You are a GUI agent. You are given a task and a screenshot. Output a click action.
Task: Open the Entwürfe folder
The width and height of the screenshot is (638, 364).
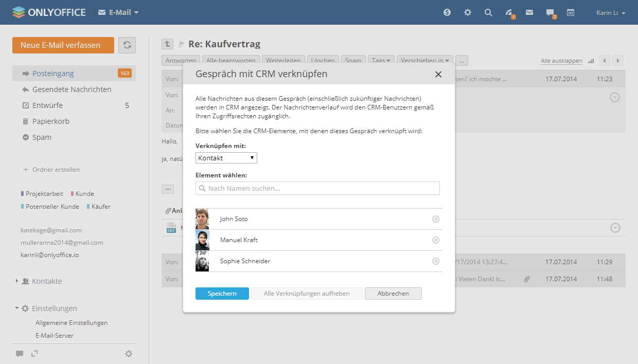tap(47, 105)
